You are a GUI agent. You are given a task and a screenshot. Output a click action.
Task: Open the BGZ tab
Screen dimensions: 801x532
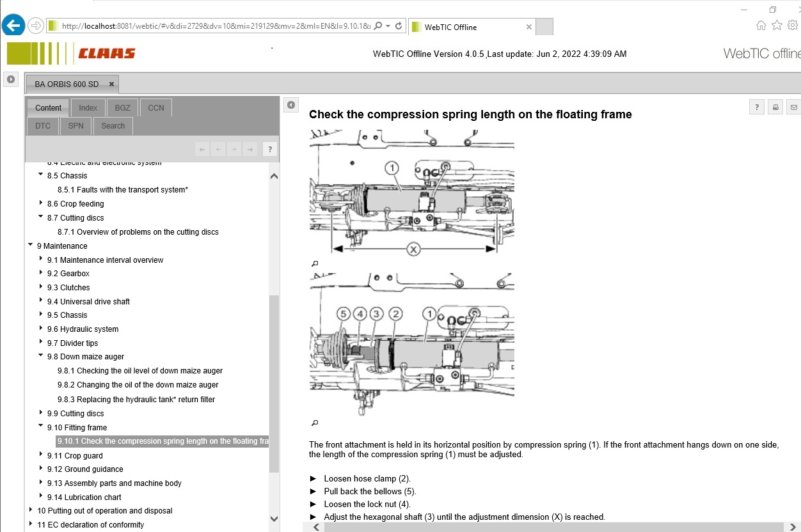click(122, 107)
